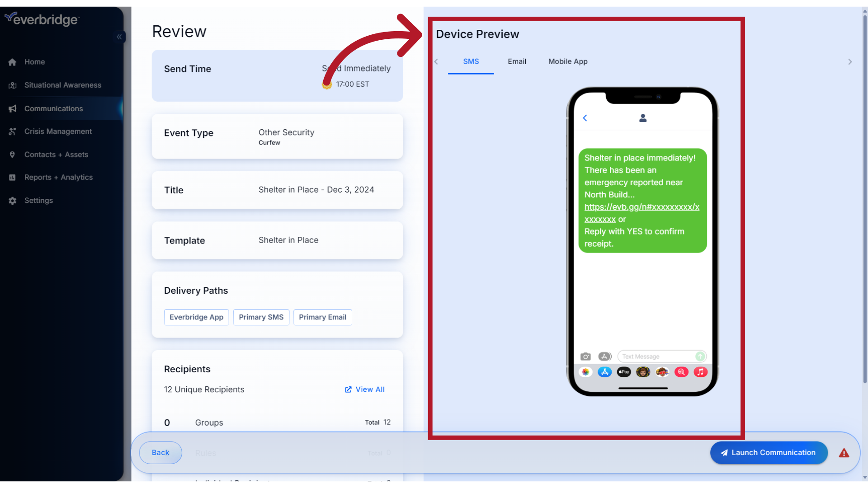Select the Contacts + Assets icon
This screenshot has width=868, height=488.
tap(12, 155)
